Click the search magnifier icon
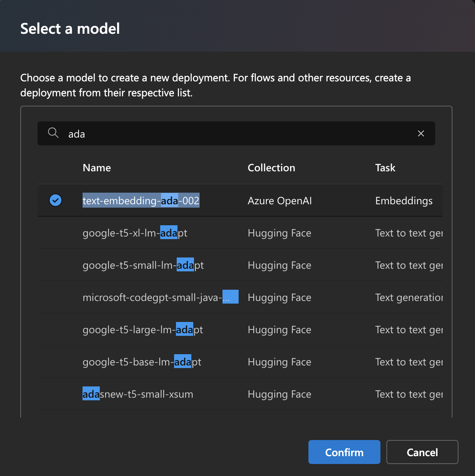The image size is (475, 476). click(x=53, y=133)
